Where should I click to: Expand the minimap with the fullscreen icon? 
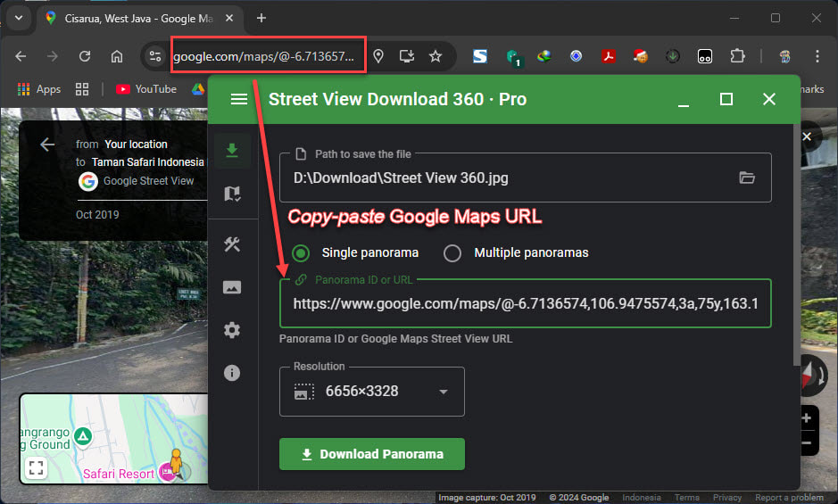pyautogui.click(x=36, y=467)
